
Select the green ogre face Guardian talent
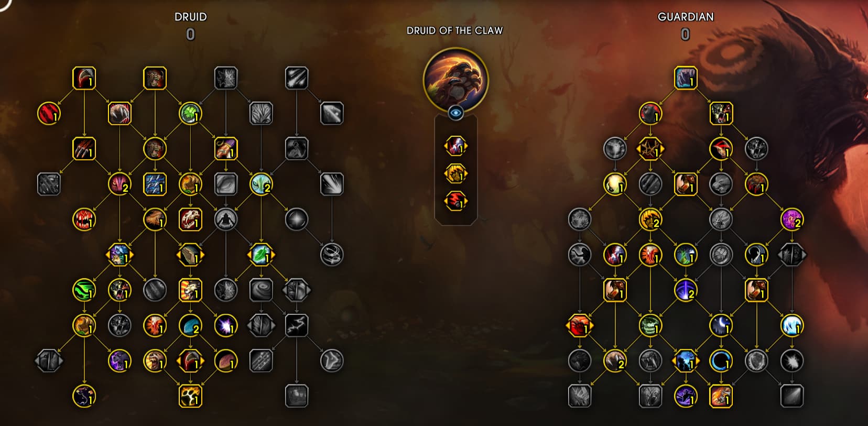pos(650,325)
